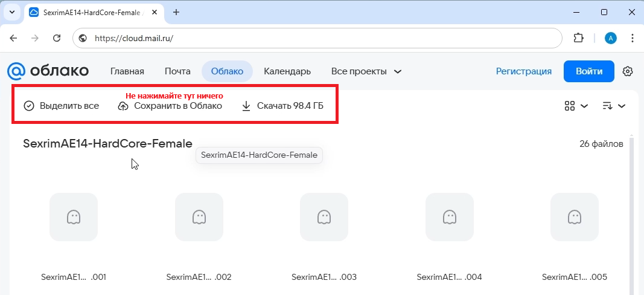Click the browser extensions puzzle icon
The width and height of the screenshot is (644, 295).
click(x=578, y=38)
